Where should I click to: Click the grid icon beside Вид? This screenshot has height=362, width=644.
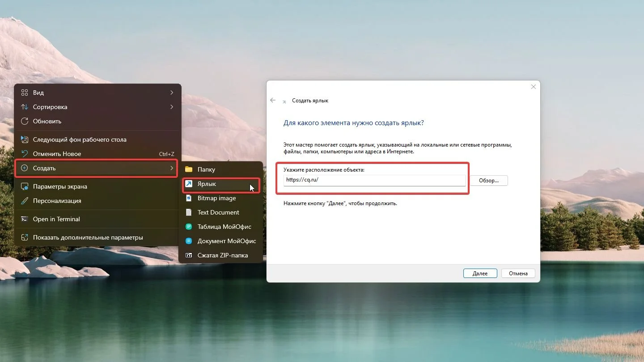pos(25,93)
